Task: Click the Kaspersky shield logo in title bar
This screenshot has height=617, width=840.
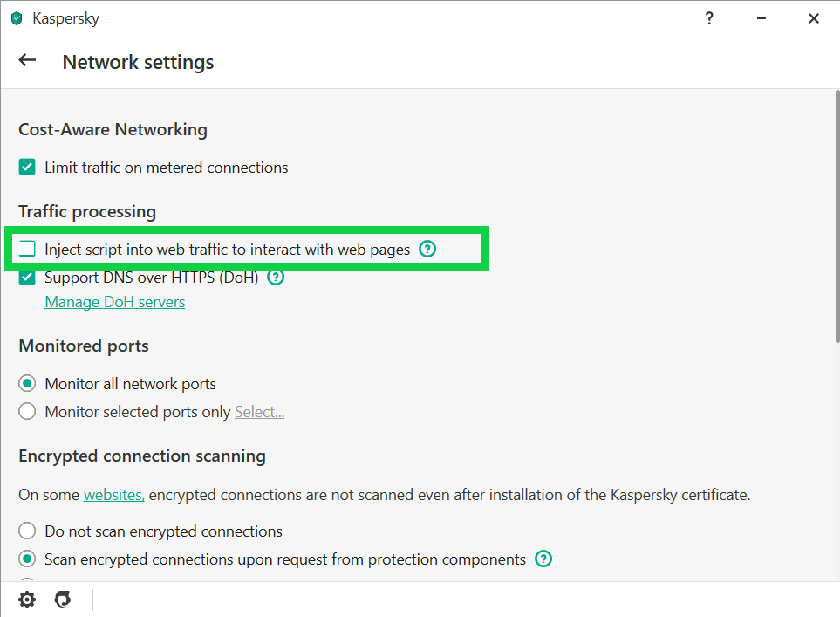Action: coord(16,18)
